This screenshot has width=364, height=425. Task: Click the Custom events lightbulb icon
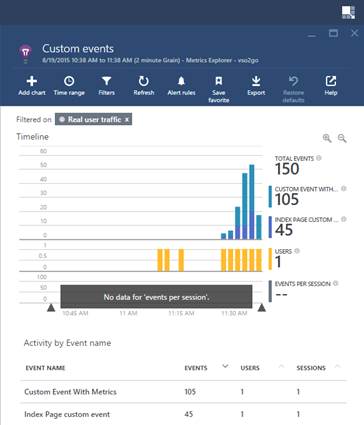26,53
